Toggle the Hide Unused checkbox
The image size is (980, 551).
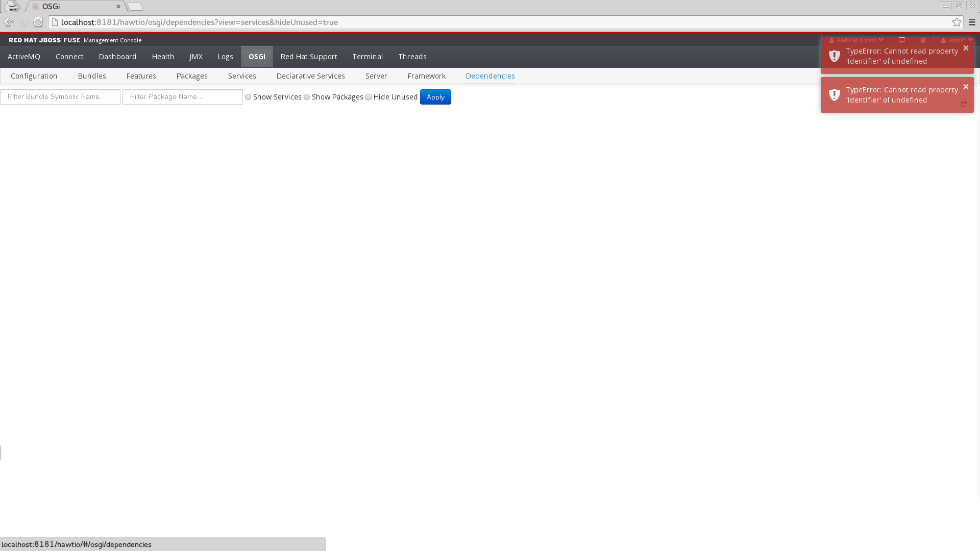tap(369, 97)
